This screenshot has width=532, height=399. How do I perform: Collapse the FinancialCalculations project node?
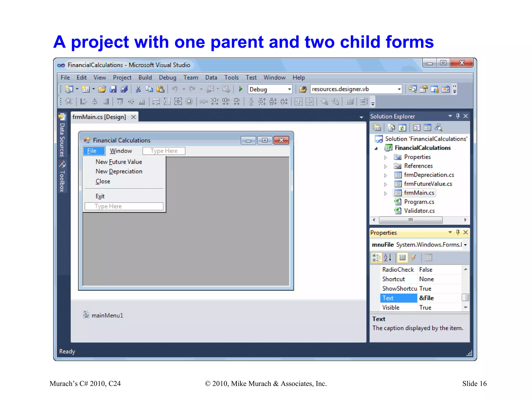tap(376, 148)
